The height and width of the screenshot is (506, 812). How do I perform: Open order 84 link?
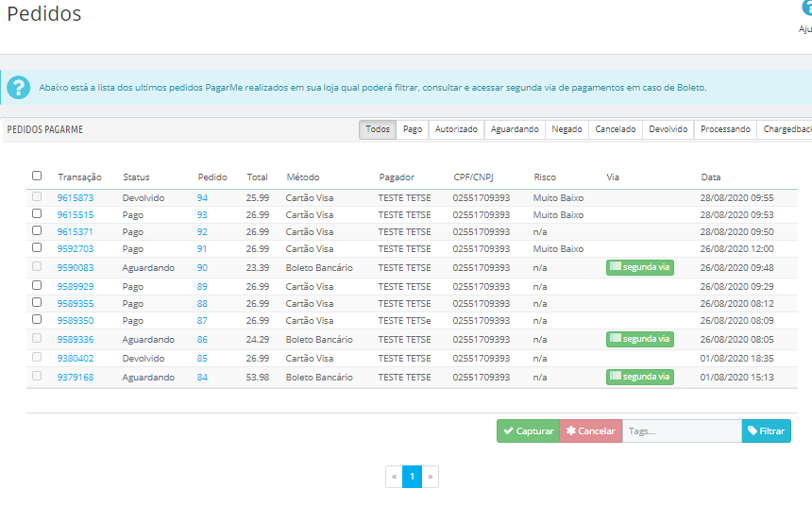tap(202, 377)
